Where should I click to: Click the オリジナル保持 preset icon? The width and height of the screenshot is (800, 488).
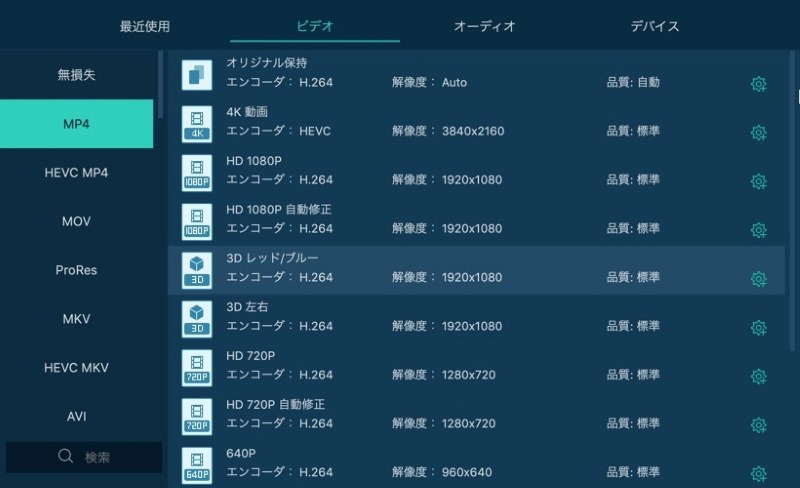pos(197,75)
